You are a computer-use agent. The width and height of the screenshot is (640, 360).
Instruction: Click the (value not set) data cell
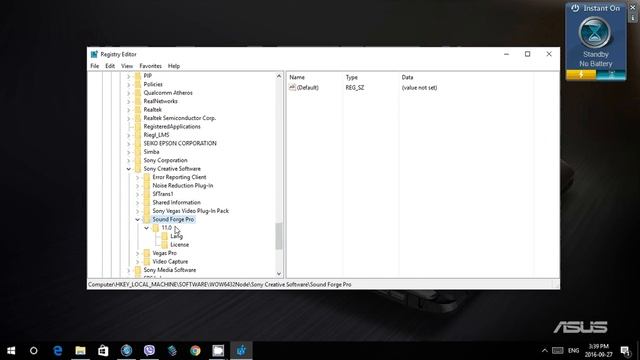[419, 88]
